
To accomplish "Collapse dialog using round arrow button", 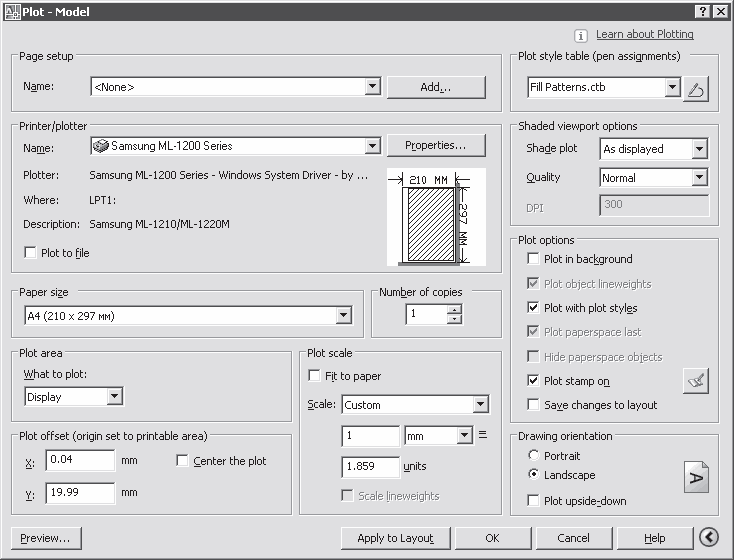I will pyautogui.click(x=709, y=538).
